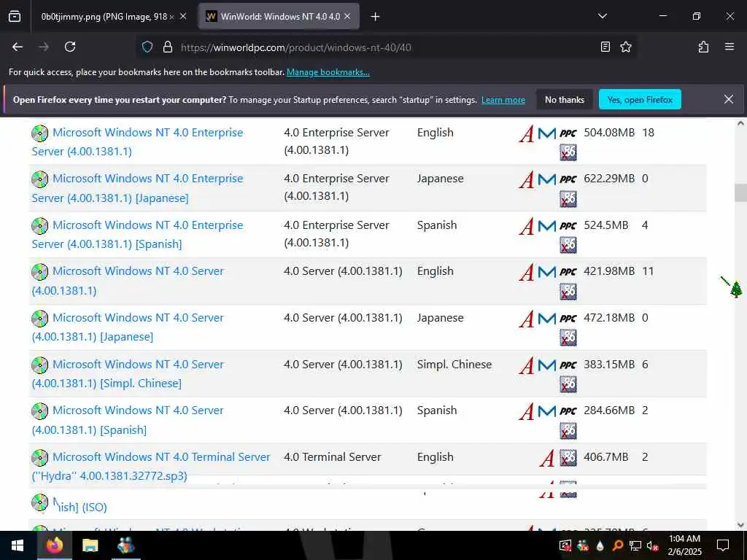Click PPC icon in 284.66MB row
This screenshot has width=747, height=560.
point(568,411)
